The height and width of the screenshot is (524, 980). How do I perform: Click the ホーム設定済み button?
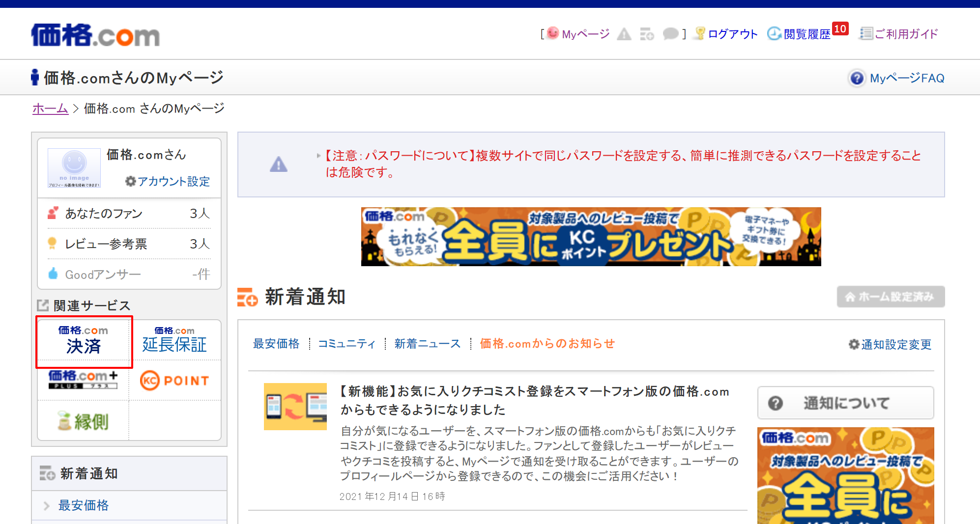pos(890,297)
